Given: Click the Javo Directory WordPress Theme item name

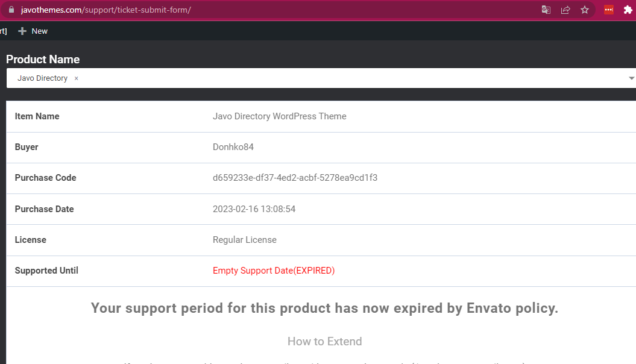Looking at the screenshot, I should coord(279,116).
